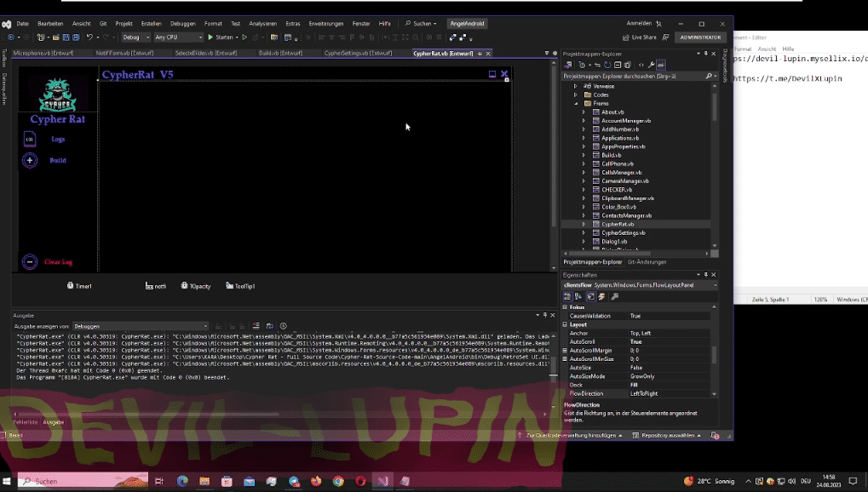868x492 pixels.
Task: Open Eigenschaften via the wrench icon in Projektmappen-Explorer toolbar
Action: pyautogui.click(x=651, y=65)
